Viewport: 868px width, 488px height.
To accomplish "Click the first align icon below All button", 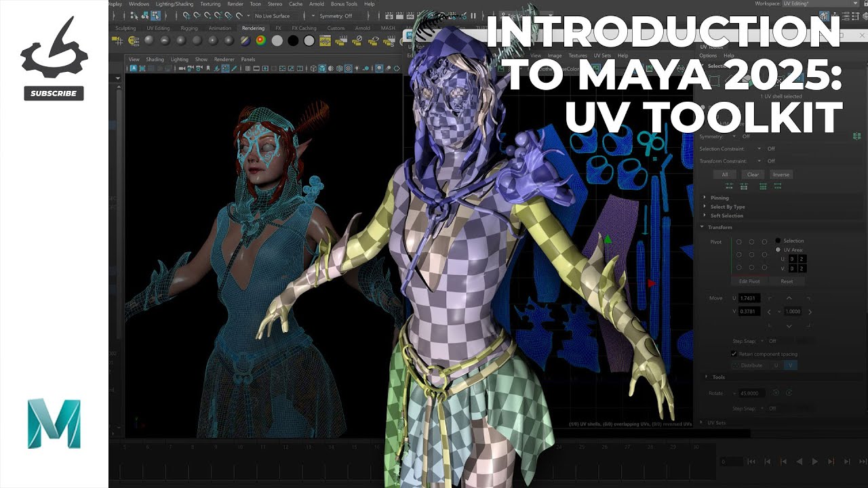I will coord(730,186).
